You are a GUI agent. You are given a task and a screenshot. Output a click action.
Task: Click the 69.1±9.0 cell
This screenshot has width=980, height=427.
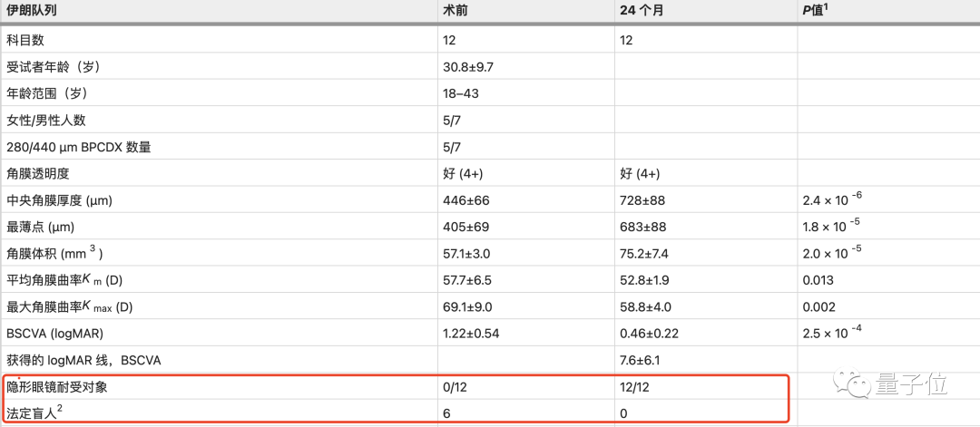[468, 307]
